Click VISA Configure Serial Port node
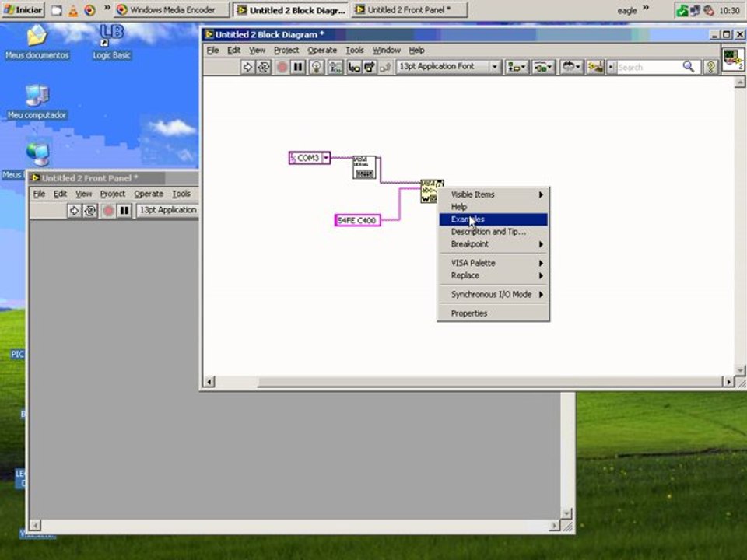 [364, 167]
